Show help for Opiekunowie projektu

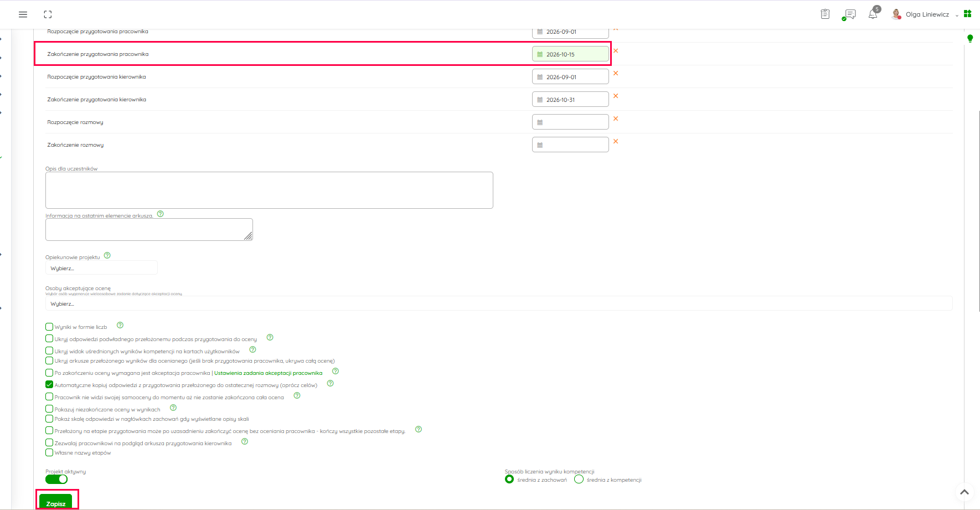pyautogui.click(x=107, y=255)
